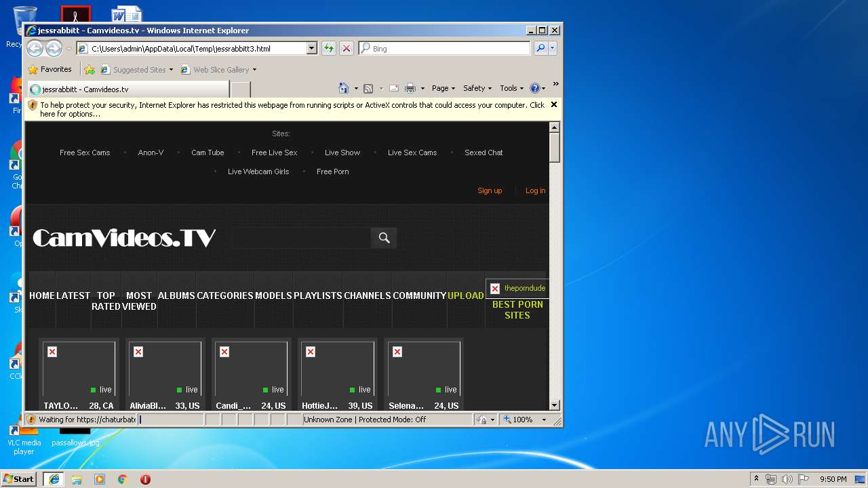Click the IE Back navigation button

[x=35, y=48]
